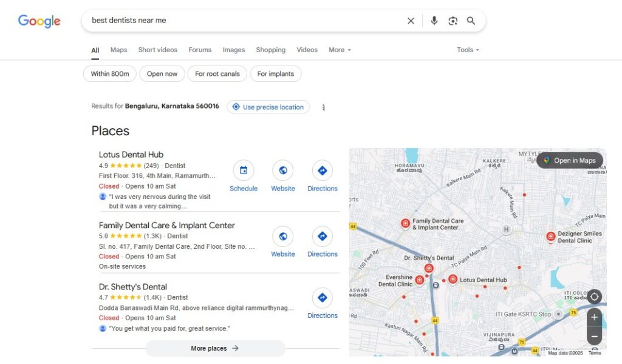Open Google Lens image search icon
The image size is (622, 364).
(x=453, y=21)
